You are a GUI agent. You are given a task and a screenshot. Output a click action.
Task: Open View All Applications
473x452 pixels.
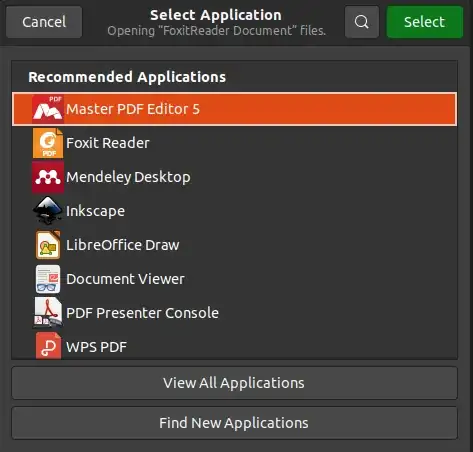(x=234, y=383)
